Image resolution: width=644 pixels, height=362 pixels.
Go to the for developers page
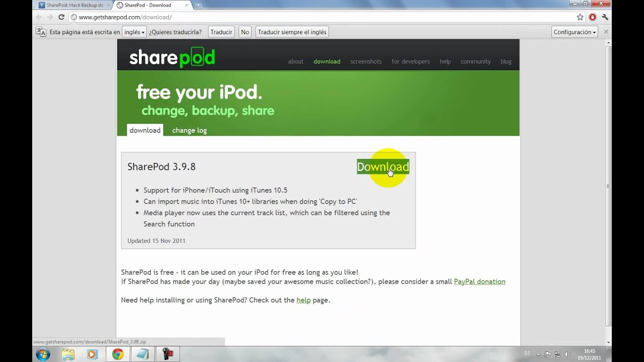411,61
